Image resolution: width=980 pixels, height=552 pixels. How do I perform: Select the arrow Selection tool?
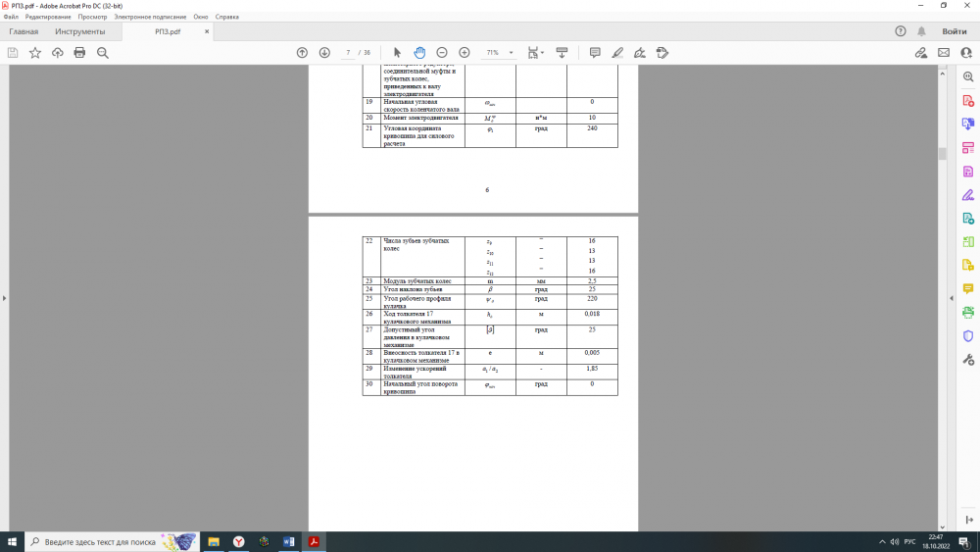397,53
